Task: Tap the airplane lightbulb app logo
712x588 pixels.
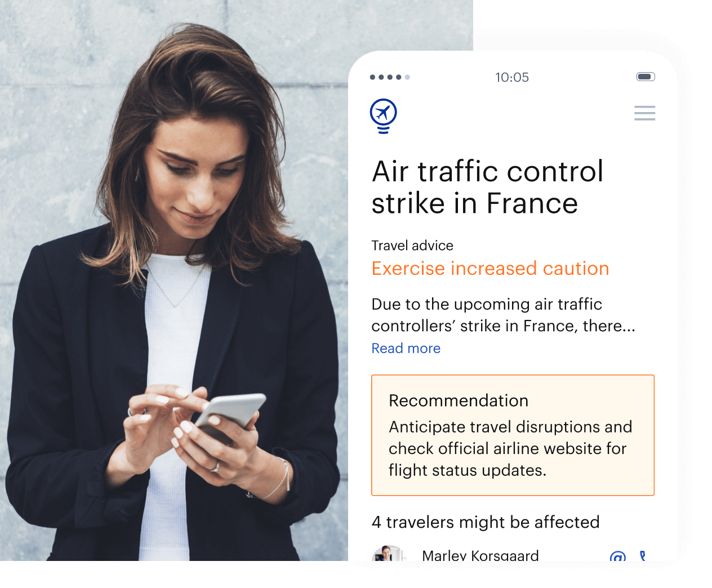Action: (384, 116)
